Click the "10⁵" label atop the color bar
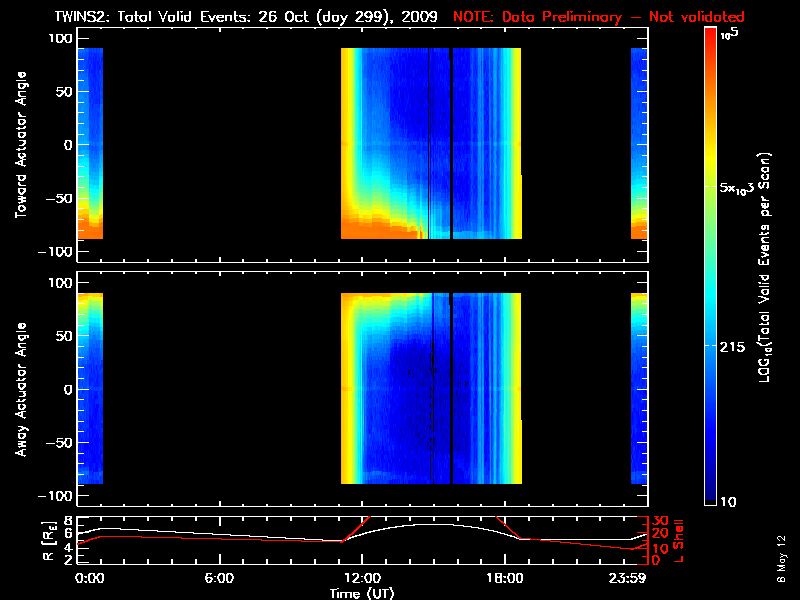The width and height of the screenshot is (800, 600). (734, 34)
